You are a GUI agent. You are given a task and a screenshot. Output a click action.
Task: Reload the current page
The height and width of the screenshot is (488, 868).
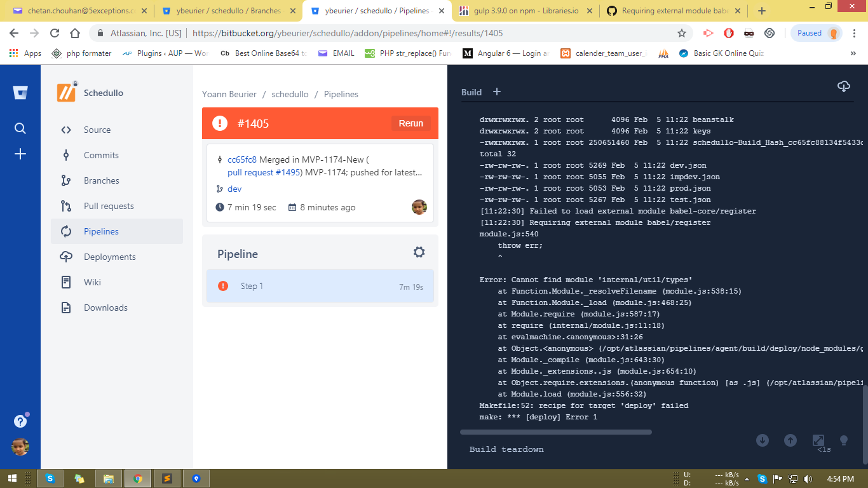pos(55,33)
